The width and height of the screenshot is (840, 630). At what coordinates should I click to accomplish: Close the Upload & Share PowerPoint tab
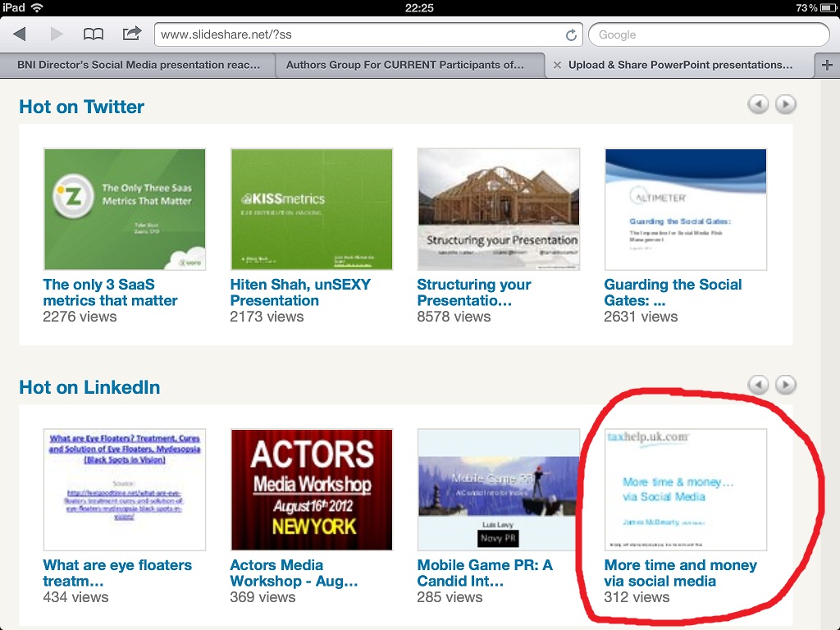point(558,66)
